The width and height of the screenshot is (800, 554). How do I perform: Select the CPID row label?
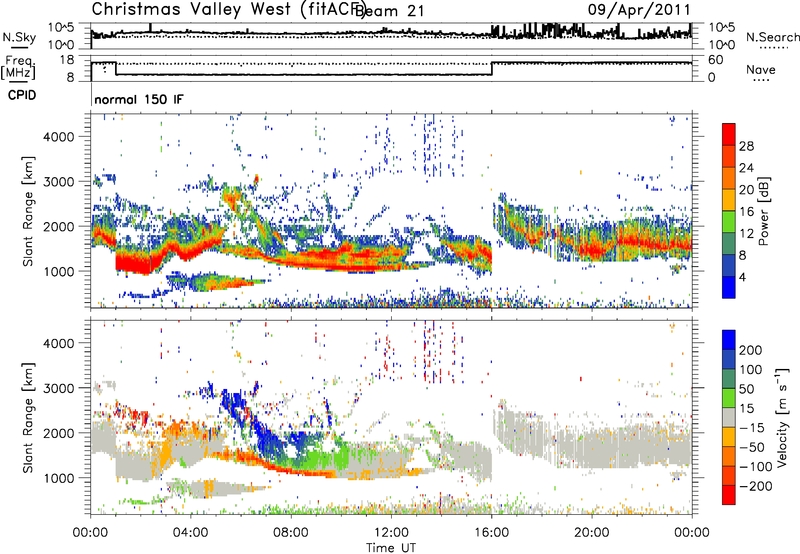pos(22,95)
